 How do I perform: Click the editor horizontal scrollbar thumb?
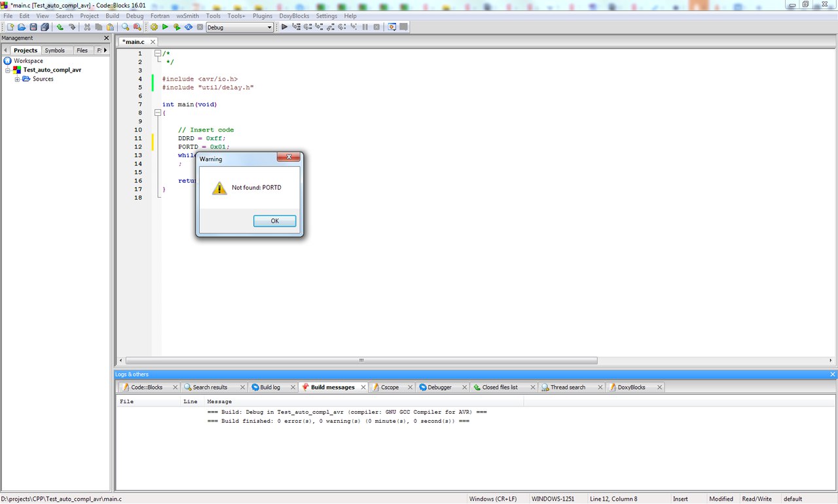361,361
